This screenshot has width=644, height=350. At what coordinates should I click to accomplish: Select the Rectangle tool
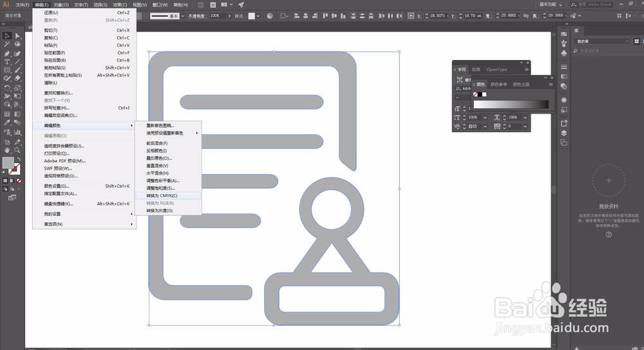point(7,70)
